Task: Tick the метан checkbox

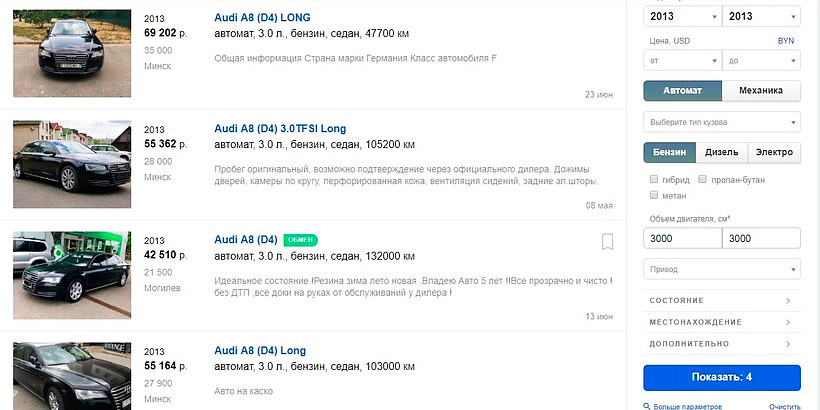Action: tap(654, 195)
